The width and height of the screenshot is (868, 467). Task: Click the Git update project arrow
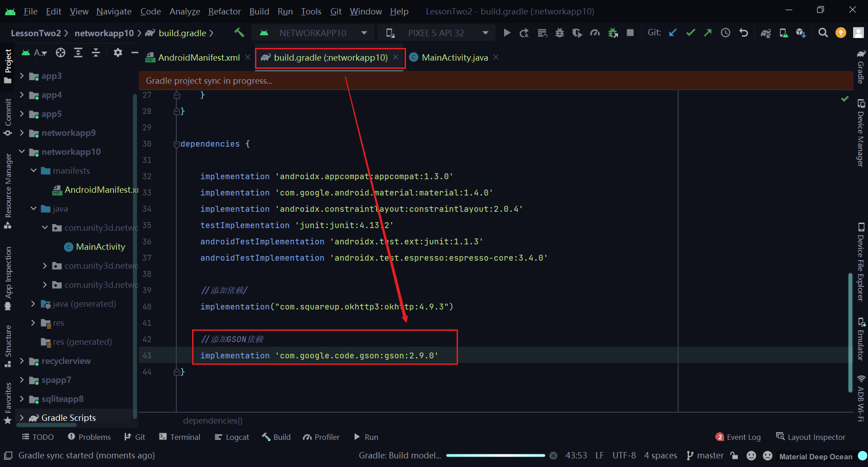point(673,33)
